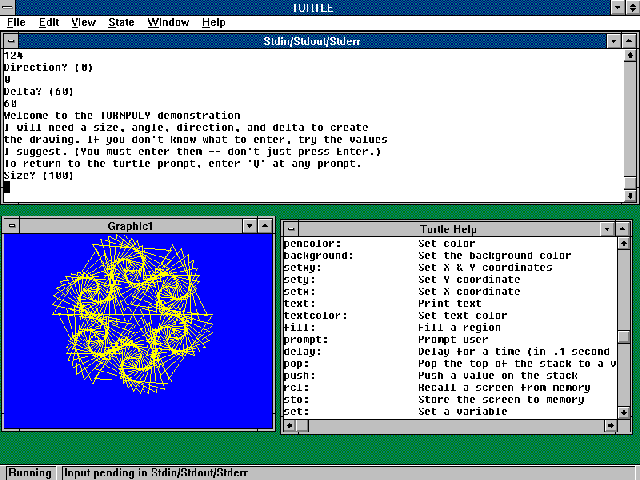Click the Turtle Help horizontal scroll-right arrow
Screen dimensions: 640x480
(610, 425)
